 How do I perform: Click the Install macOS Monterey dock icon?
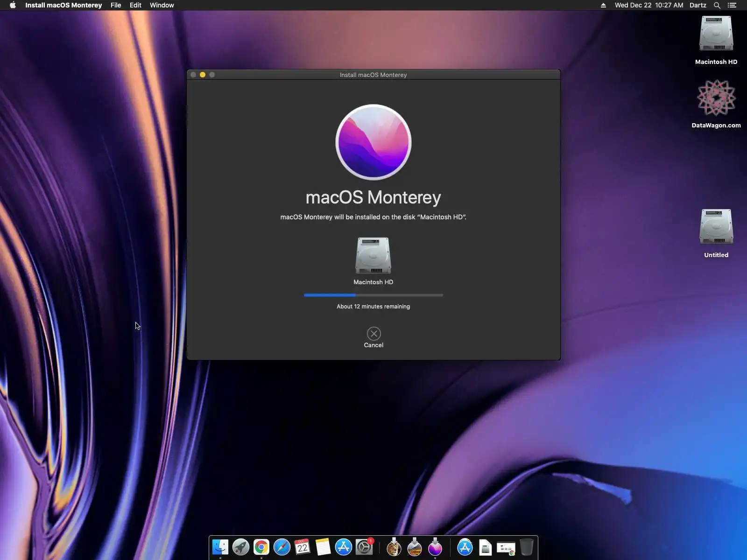(x=435, y=547)
